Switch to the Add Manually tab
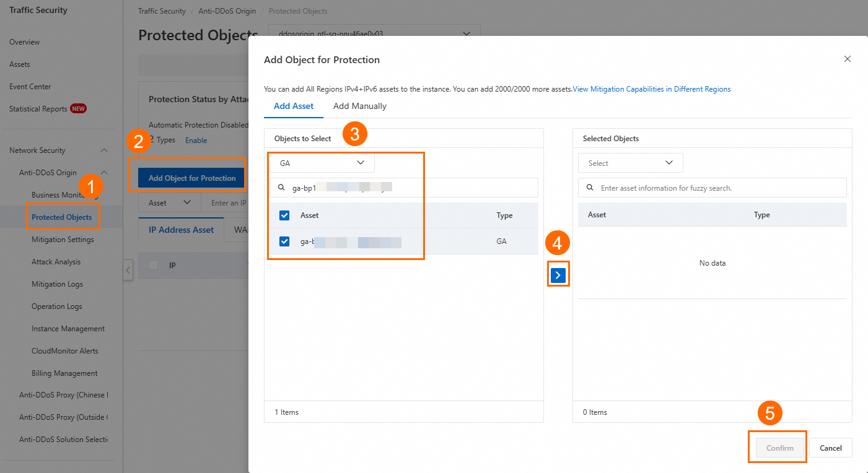Screen dimensions: 868x473 pyautogui.click(x=359, y=106)
